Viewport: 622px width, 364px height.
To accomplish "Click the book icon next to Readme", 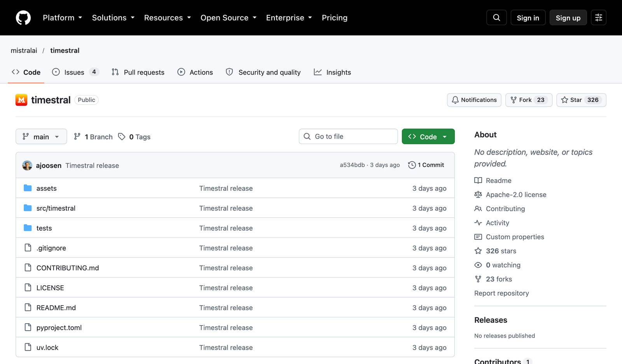I will click(478, 180).
